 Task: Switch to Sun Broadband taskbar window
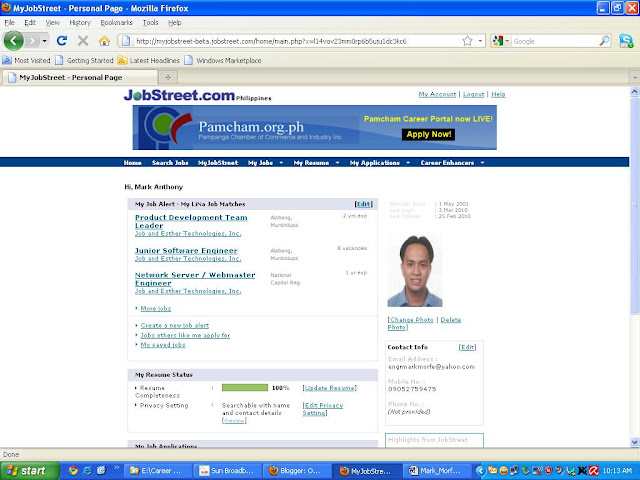click(227, 471)
